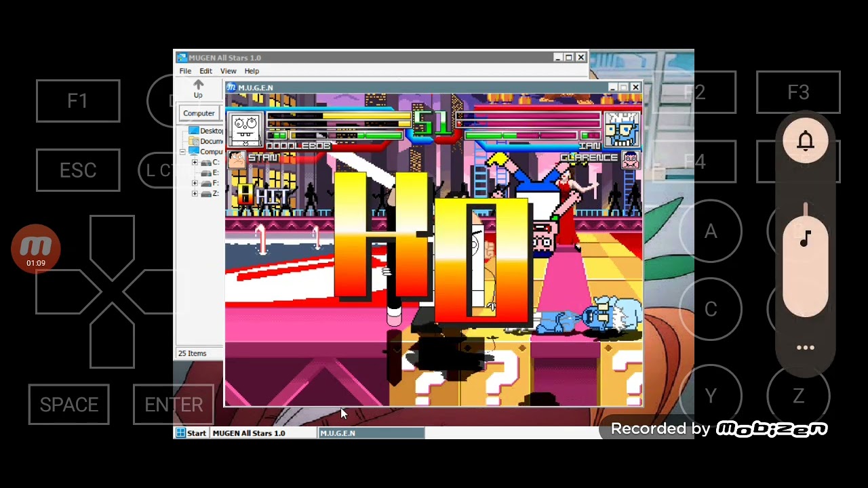Switch to MUGEN All Stars 1.0 taskbar item

pyautogui.click(x=262, y=433)
